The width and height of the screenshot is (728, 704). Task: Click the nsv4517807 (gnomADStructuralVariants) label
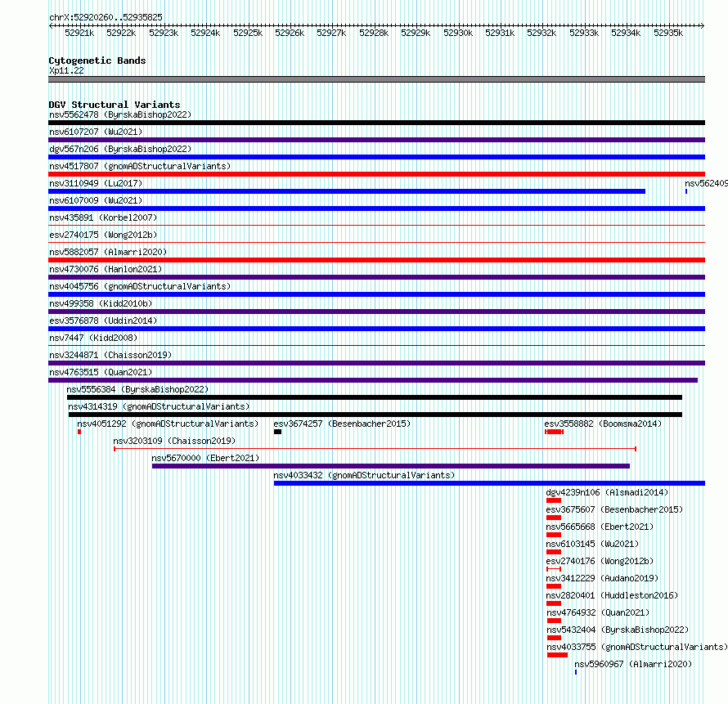(x=140, y=166)
